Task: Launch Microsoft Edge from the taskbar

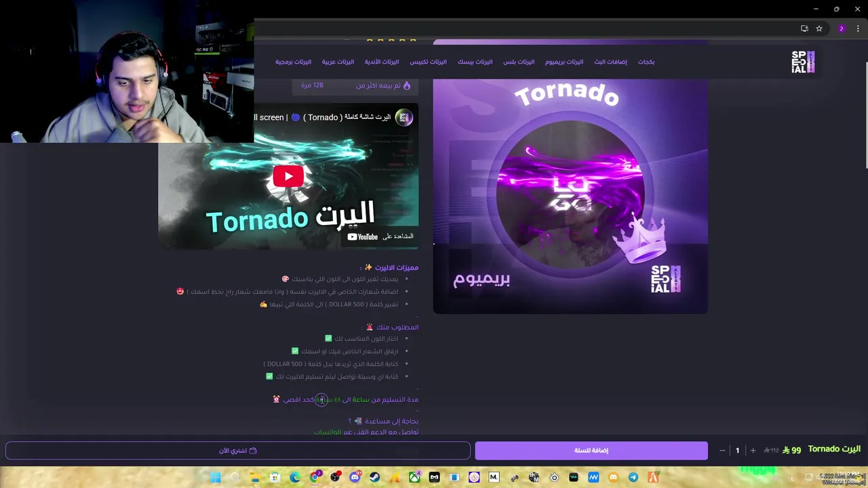Action: click(294, 477)
